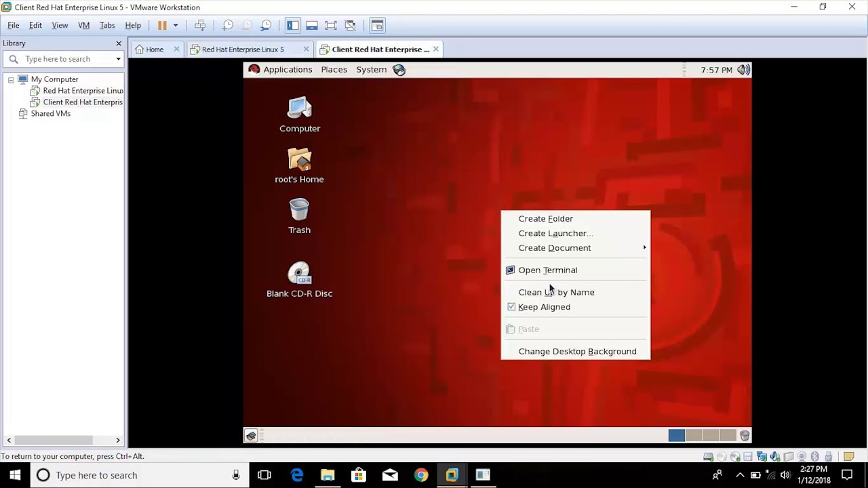This screenshot has width=868, height=488.
Task: Open the View menu
Action: [60, 26]
